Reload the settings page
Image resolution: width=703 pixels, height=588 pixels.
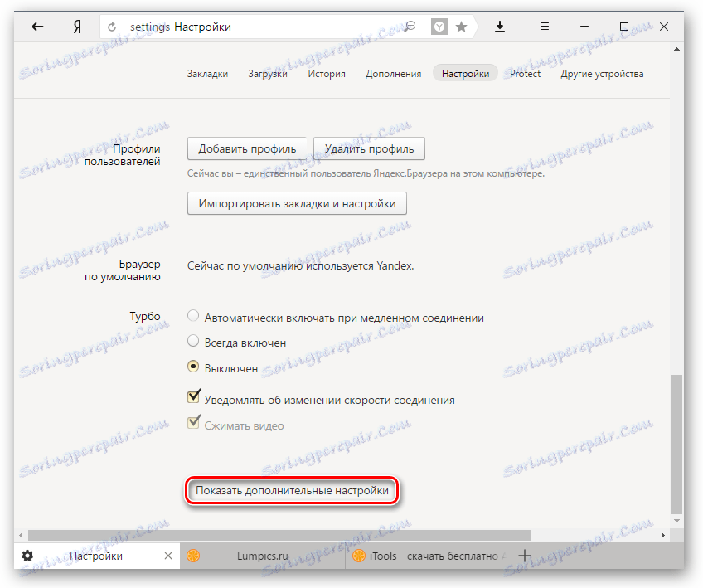(x=112, y=27)
